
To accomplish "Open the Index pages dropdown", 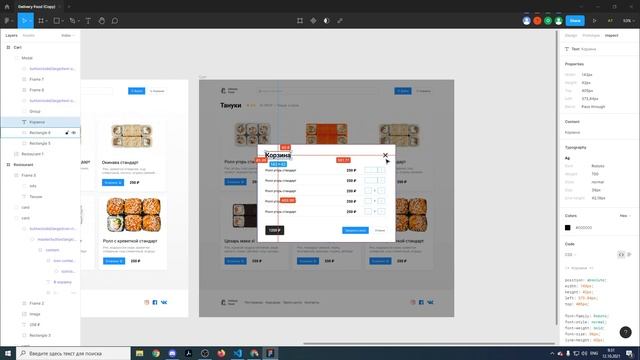I will (x=68, y=36).
